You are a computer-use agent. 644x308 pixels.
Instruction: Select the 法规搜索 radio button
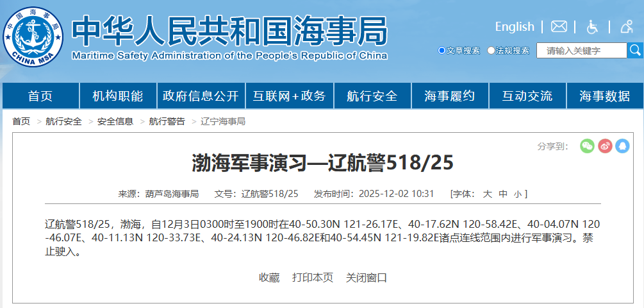tap(491, 51)
